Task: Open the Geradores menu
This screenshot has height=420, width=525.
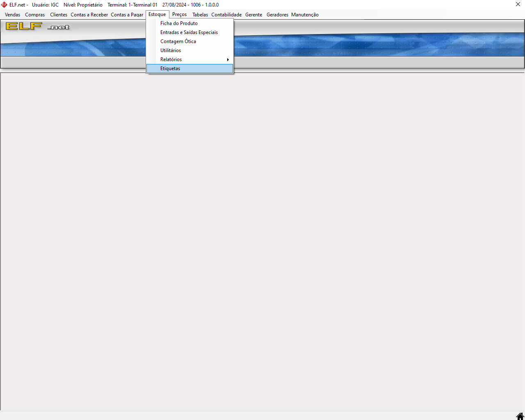Action: tap(277, 15)
